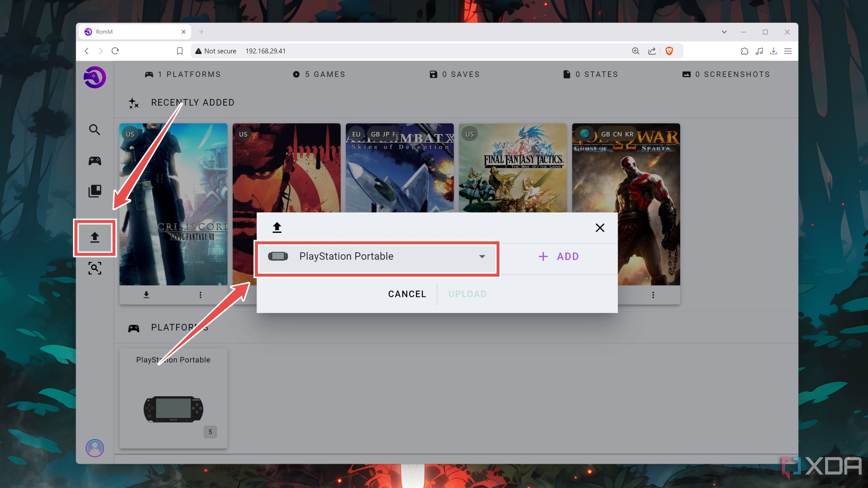Open the Final Fantasy Tactics cover
Screen dimensions: 868x488
[x=513, y=168]
